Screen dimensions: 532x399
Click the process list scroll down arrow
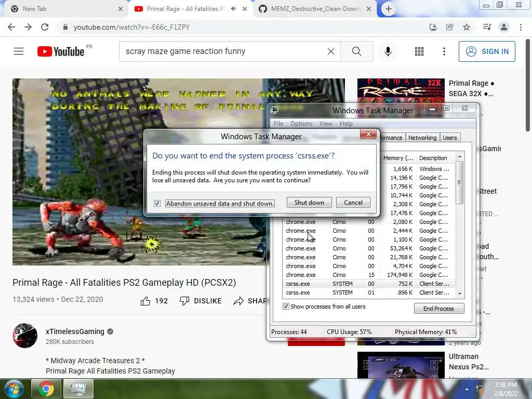point(460,294)
